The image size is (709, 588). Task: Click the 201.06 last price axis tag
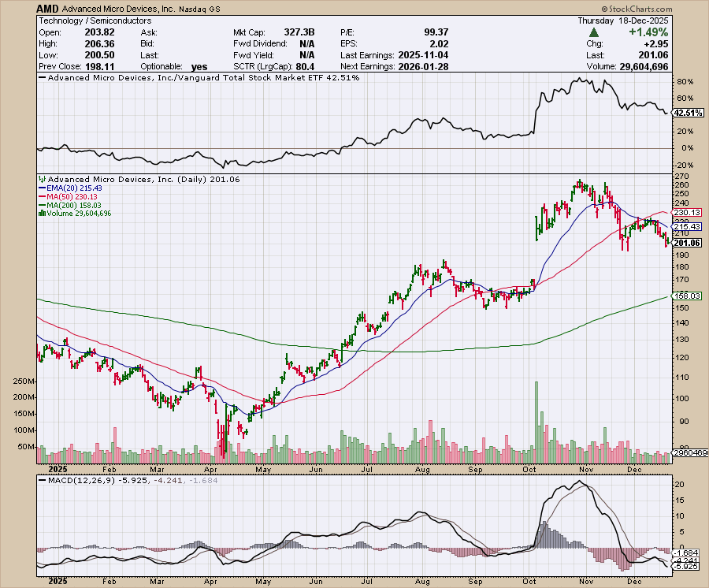coord(687,243)
